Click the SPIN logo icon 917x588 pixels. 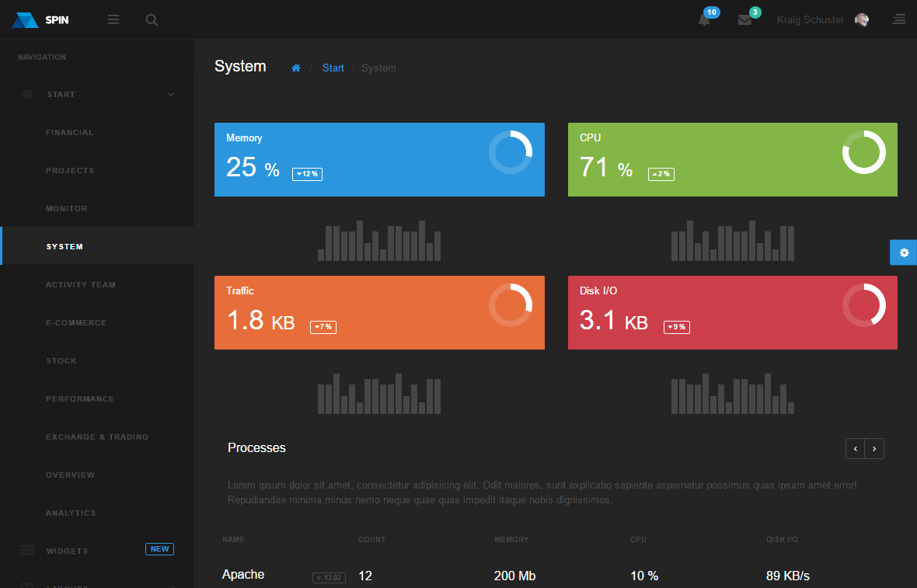(25, 20)
